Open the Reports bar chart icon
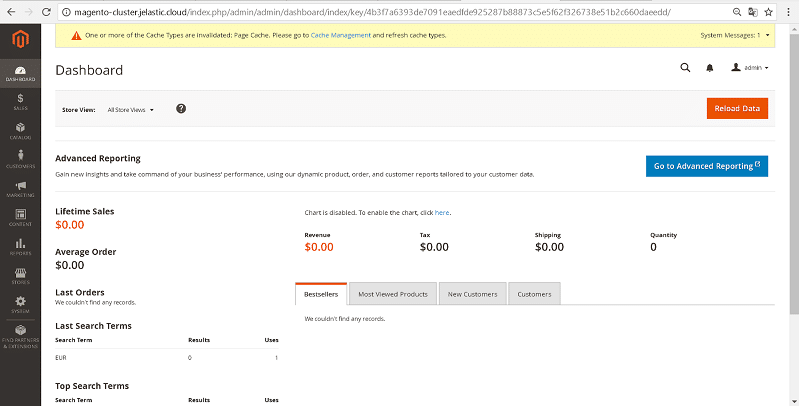 coord(20,246)
